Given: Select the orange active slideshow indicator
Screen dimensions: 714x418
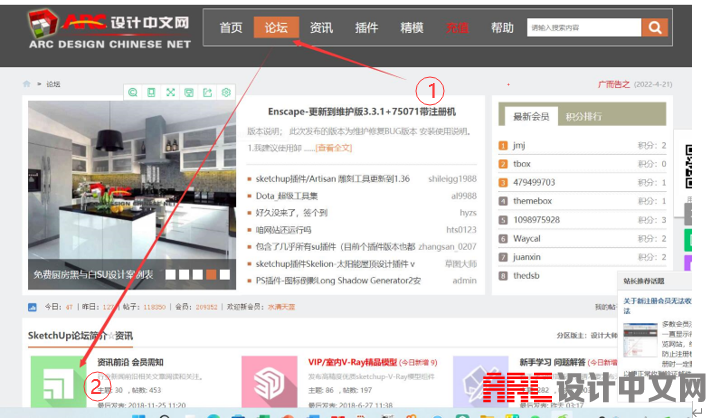Looking at the screenshot, I should pos(211,275).
